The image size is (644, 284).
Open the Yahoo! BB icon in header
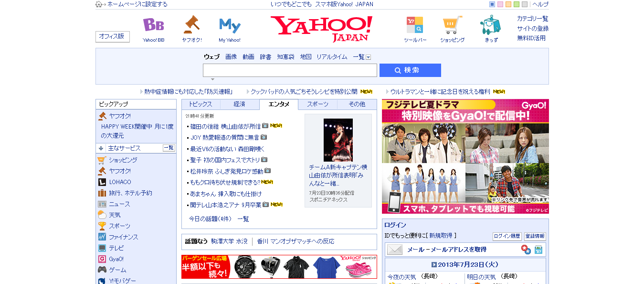click(153, 25)
